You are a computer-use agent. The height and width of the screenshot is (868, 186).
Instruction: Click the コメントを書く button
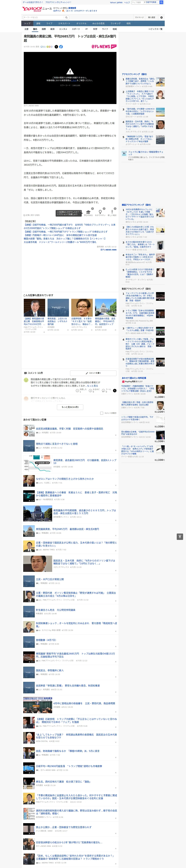(93, 373)
